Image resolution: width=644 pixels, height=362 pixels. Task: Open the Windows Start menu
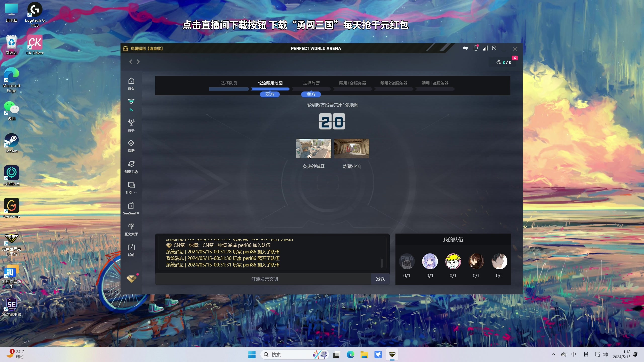click(x=252, y=354)
